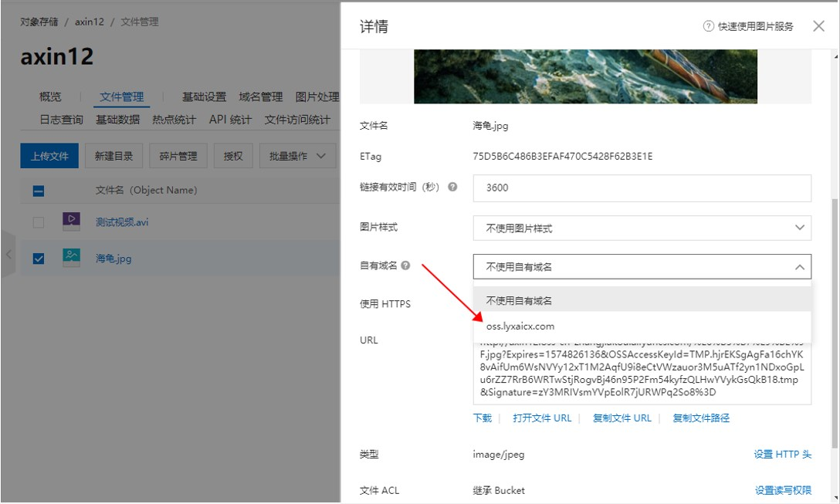Click the 复制文件 URL link
The width and height of the screenshot is (840, 504).
tap(622, 418)
